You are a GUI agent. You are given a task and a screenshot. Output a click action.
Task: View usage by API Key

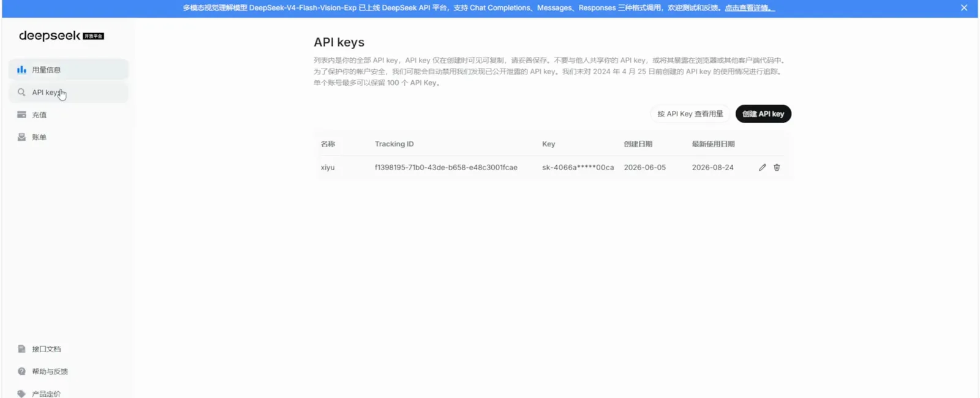(690, 114)
